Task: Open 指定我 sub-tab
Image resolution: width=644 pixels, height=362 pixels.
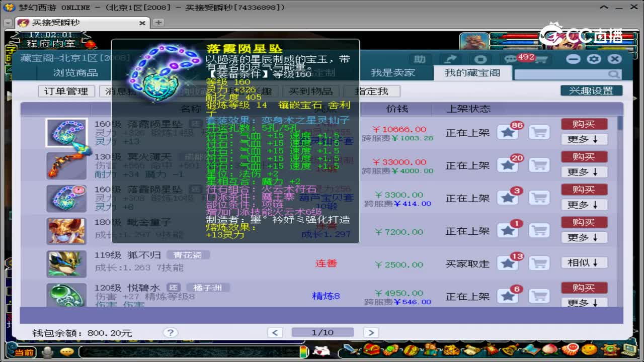Action: (x=371, y=91)
